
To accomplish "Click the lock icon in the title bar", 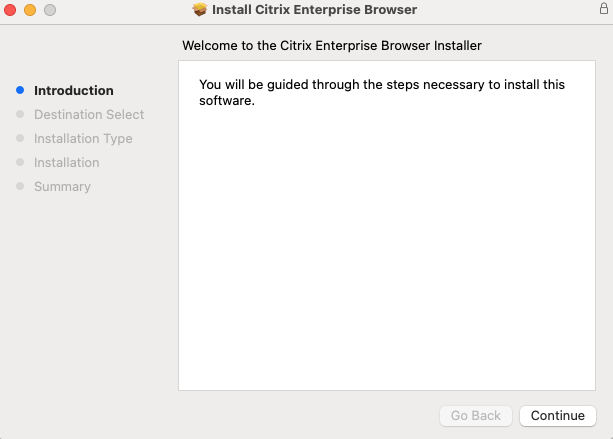I will (603, 9).
